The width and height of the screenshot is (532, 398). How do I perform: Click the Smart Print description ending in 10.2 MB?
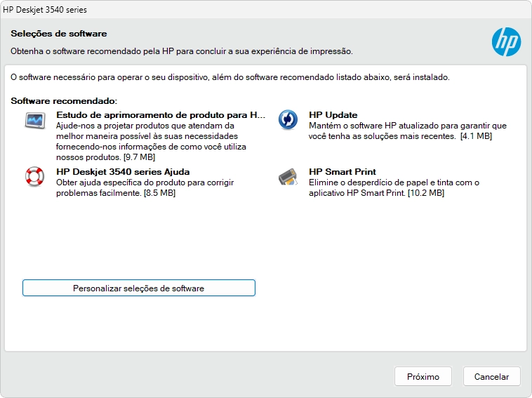(394, 187)
